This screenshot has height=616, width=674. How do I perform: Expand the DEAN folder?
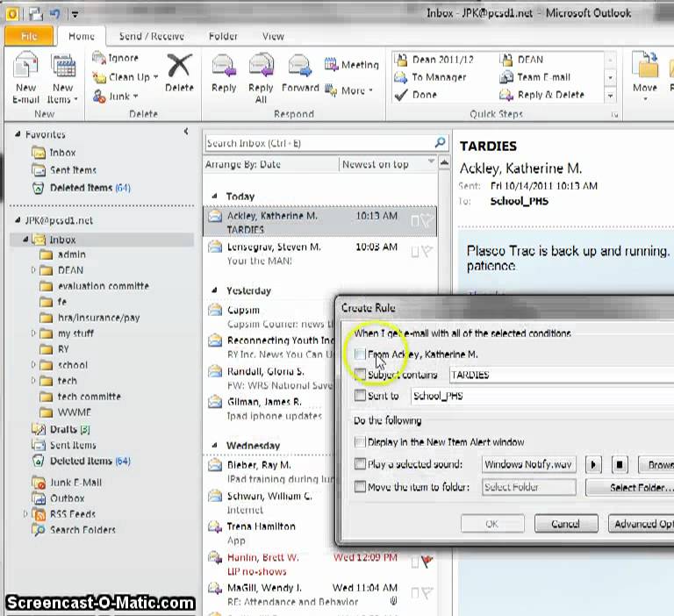tap(33, 270)
